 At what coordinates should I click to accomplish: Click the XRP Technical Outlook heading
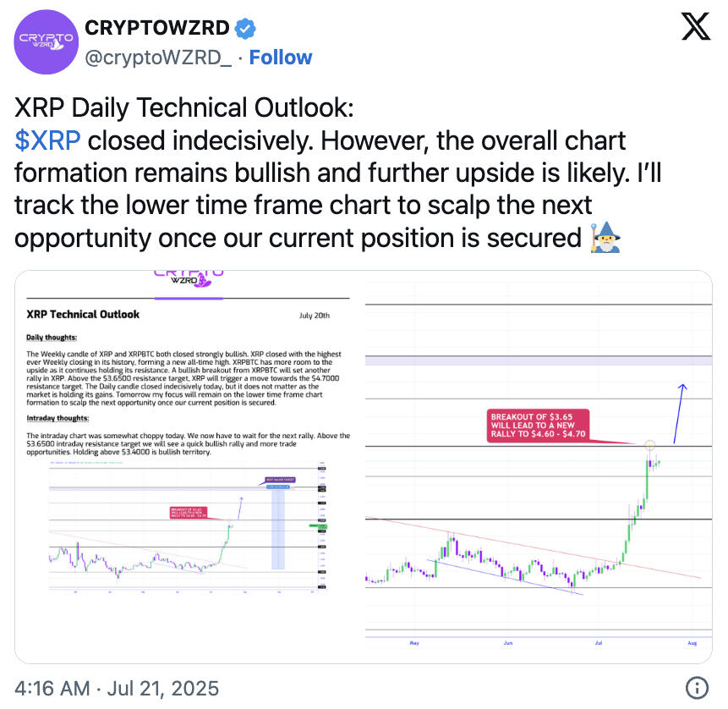[x=83, y=315]
